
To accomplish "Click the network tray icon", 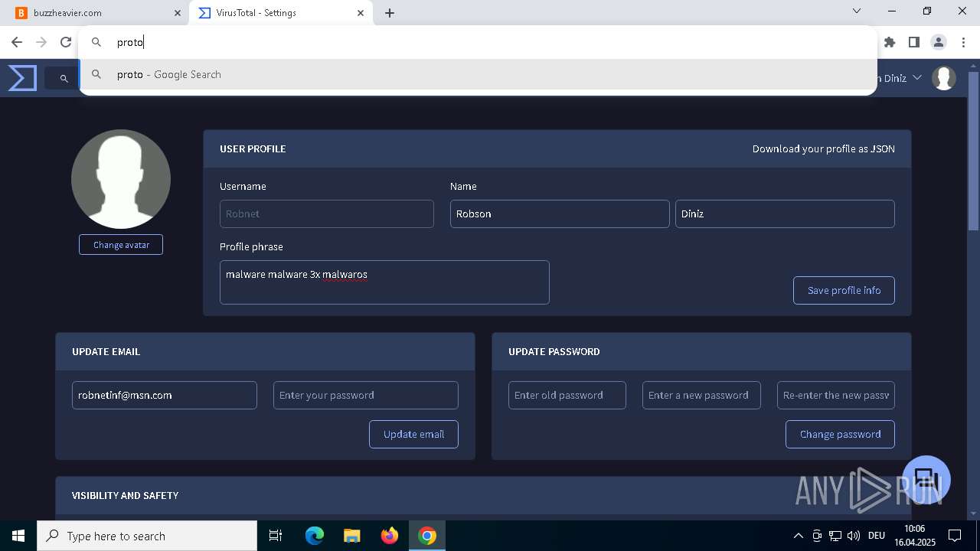I will tap(835, 536).
